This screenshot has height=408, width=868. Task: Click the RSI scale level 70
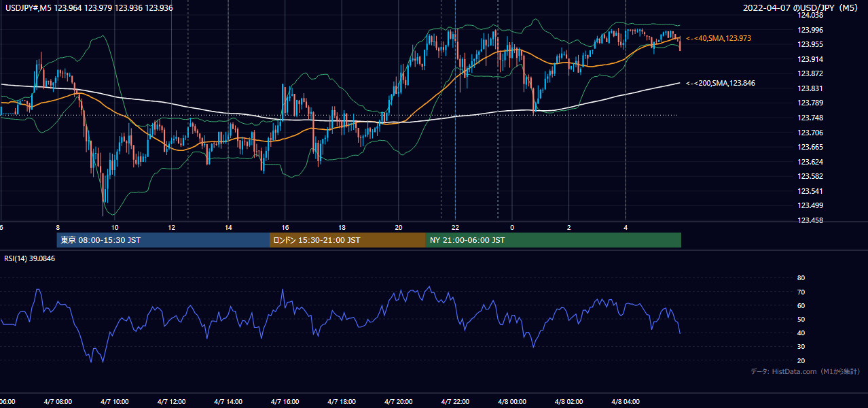pyautogui.click(x=801, y=292)
